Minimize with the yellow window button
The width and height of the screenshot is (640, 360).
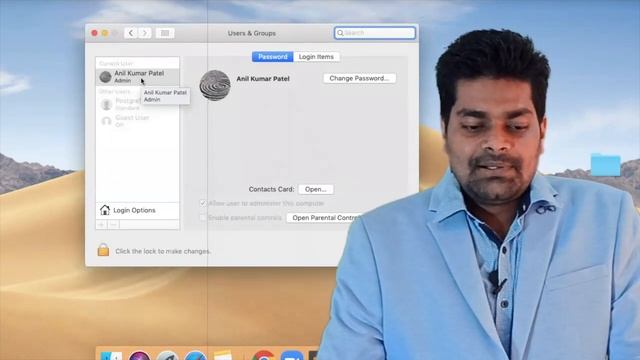(x=105, y=33)
